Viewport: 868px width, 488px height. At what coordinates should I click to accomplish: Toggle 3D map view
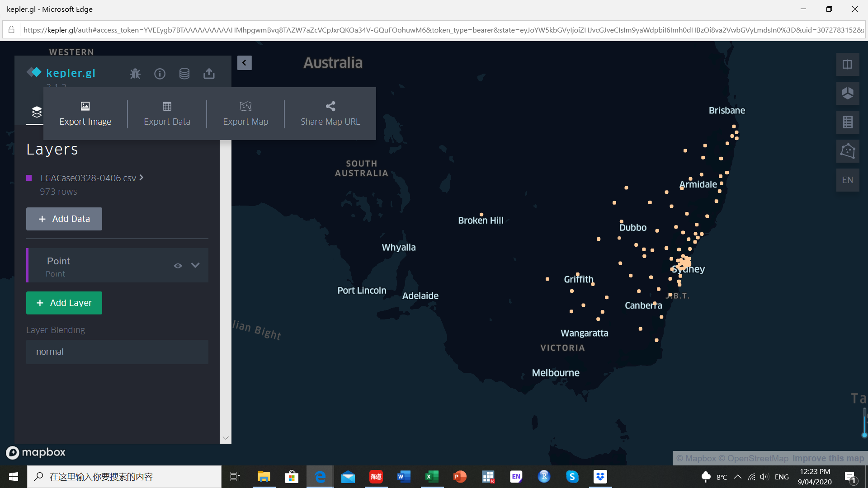[x=848, y=94]
